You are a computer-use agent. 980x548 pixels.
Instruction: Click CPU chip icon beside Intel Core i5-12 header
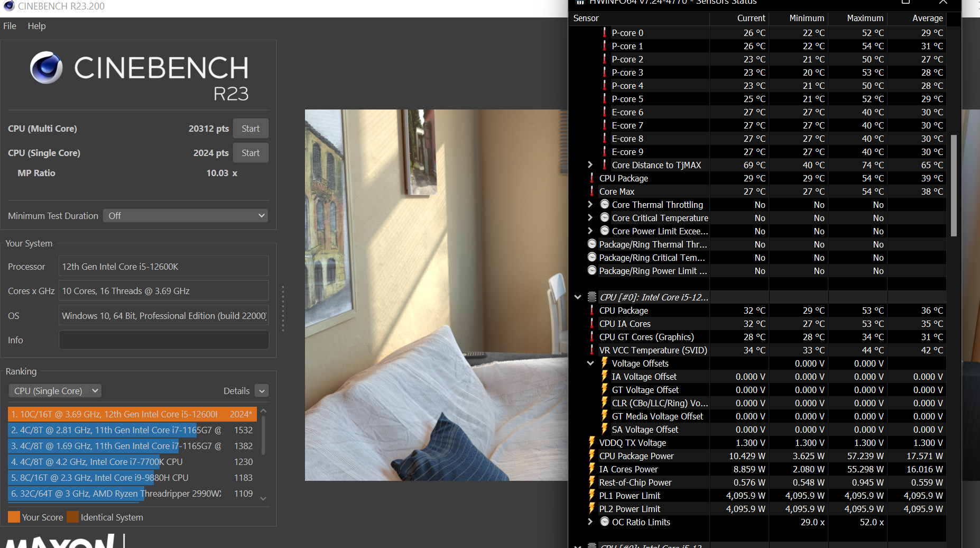coord(592,297)
